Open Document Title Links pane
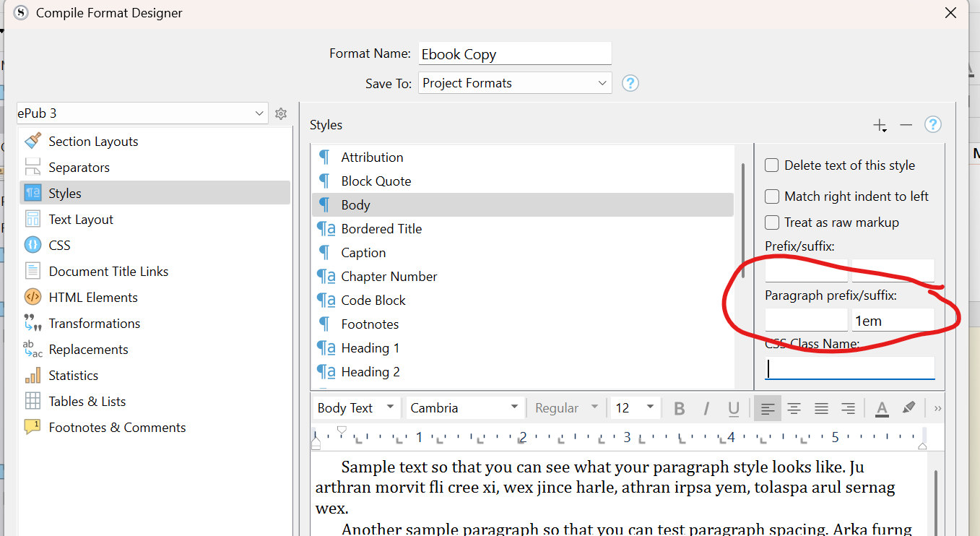980x536 pixels. click(154, 272)
